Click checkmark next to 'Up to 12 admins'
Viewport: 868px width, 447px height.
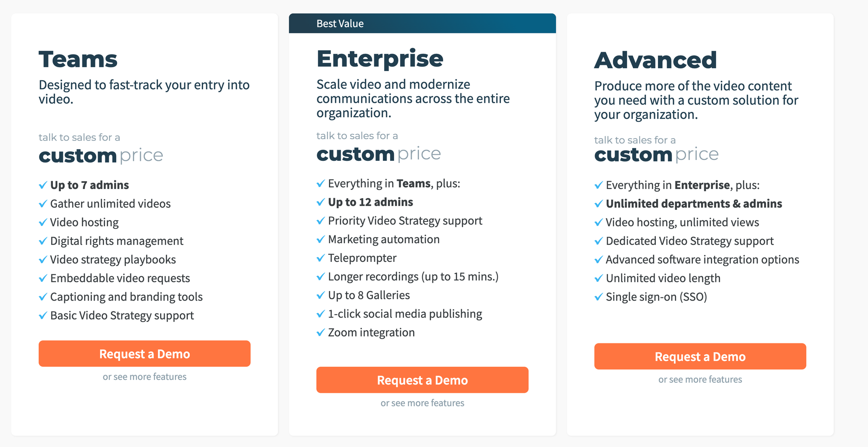click(x=321, y=202)
